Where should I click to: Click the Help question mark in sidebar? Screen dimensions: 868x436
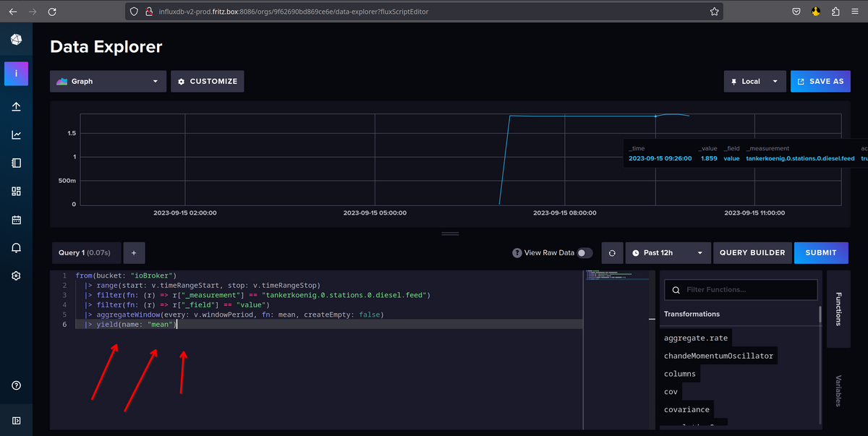point(16,385)
